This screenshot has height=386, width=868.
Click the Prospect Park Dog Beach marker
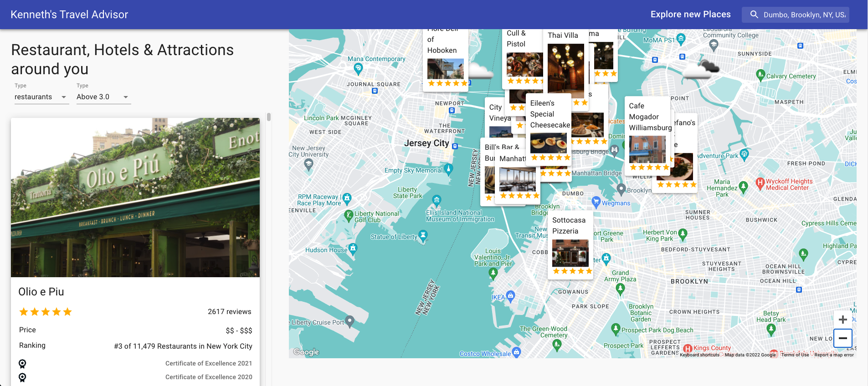(616, 329)
